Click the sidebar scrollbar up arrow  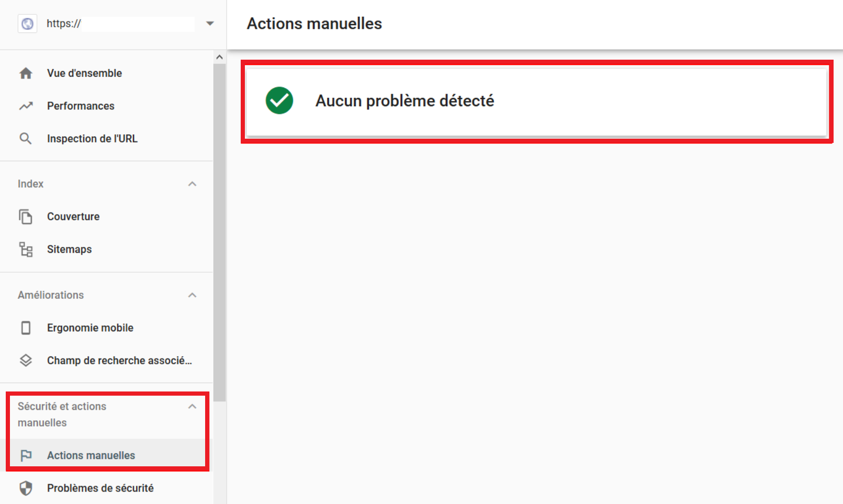(x=219, y=57)
